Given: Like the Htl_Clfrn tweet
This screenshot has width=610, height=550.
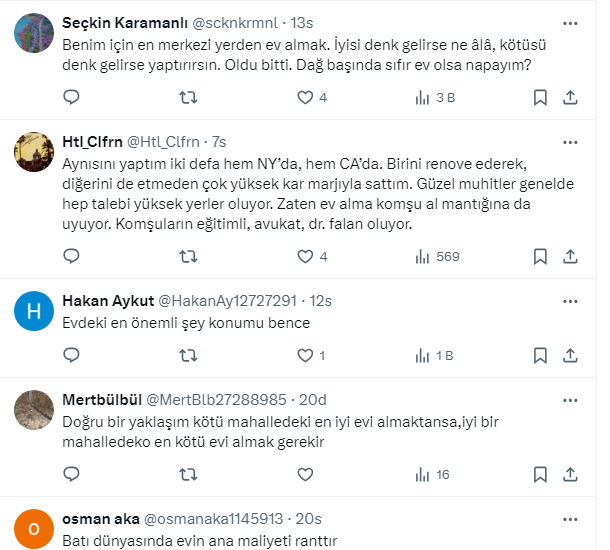Looking at the screenshot, I should point(306,256).
